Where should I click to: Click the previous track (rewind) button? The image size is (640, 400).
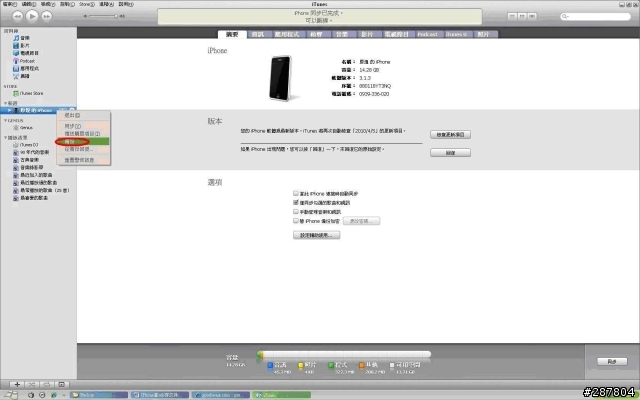pos(18,16)
